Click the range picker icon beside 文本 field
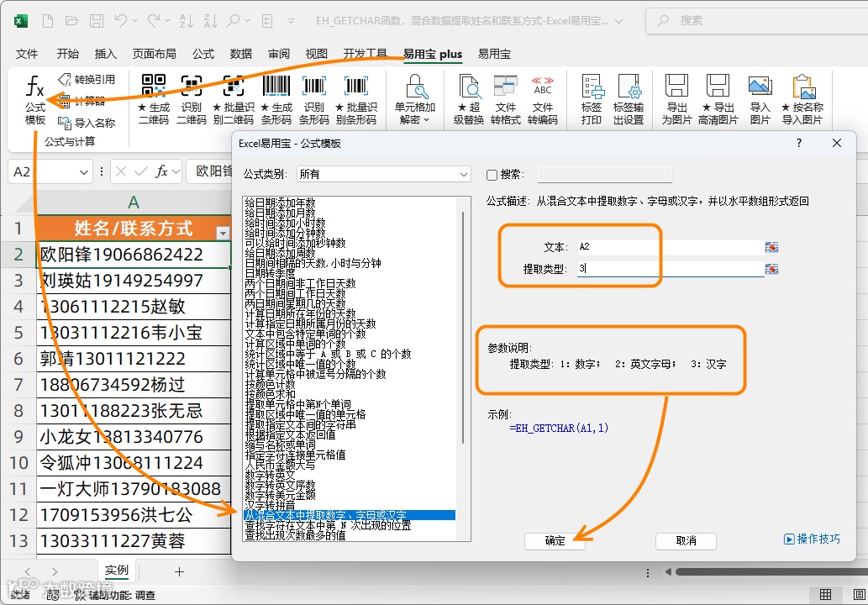This screenshot has height=605, width=868. 771,247
